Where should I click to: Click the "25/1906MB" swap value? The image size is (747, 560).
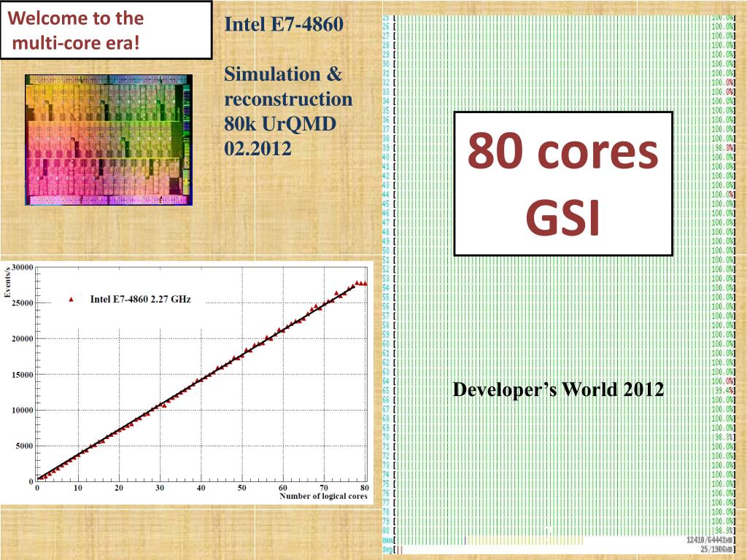717,549
